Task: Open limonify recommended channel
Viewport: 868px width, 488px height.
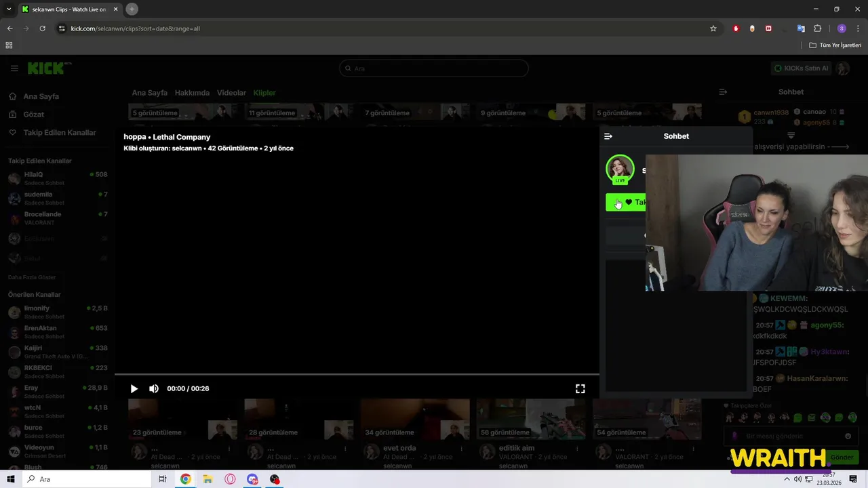Action: (x=58, y=312)
